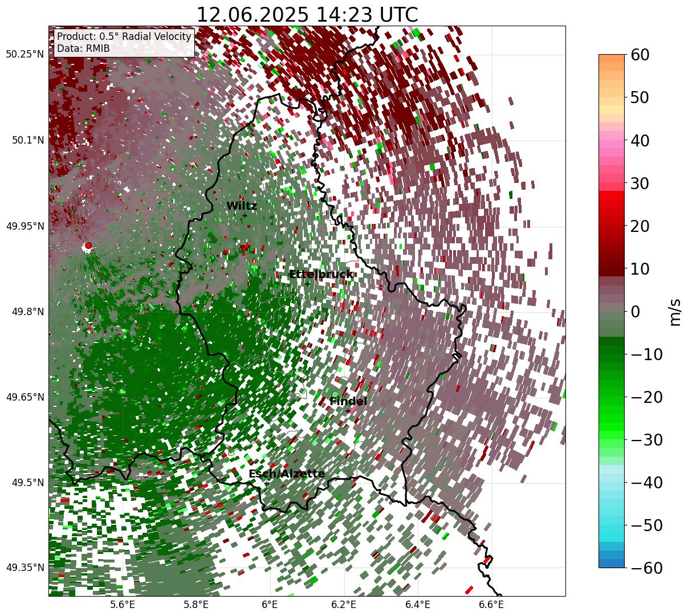Click the 6.6°E longitude label
The width and height of the screenshot is (688, 616).
coord(491,605)
